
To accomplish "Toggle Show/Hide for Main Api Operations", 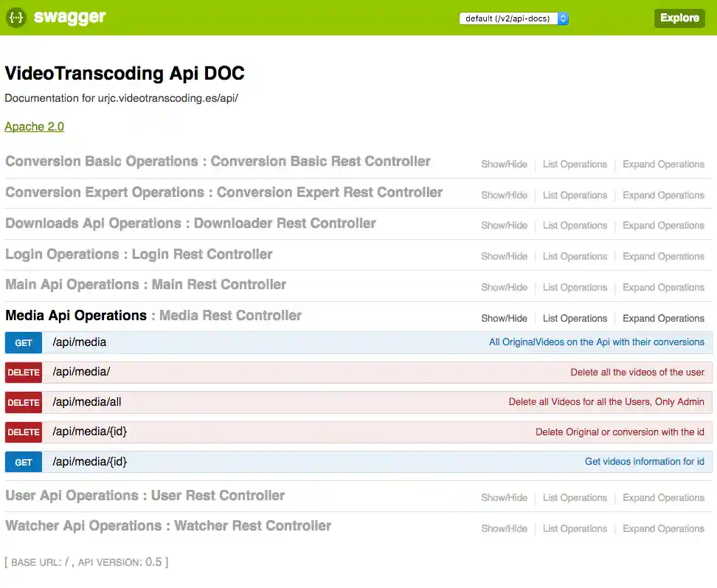I will pos(504,288).
